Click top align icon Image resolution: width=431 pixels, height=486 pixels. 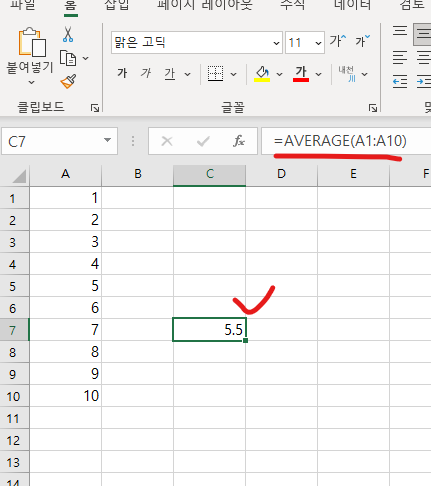[x=400, y=31]
